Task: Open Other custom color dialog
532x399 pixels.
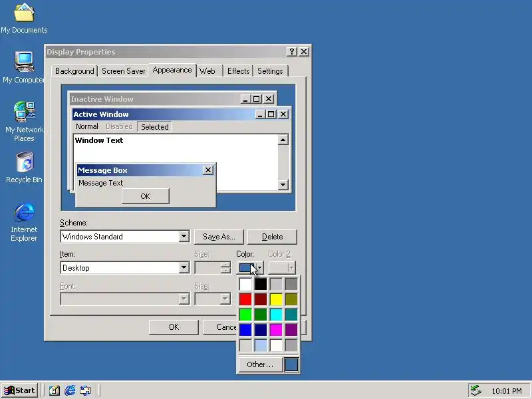Action: tap(260, 364)
